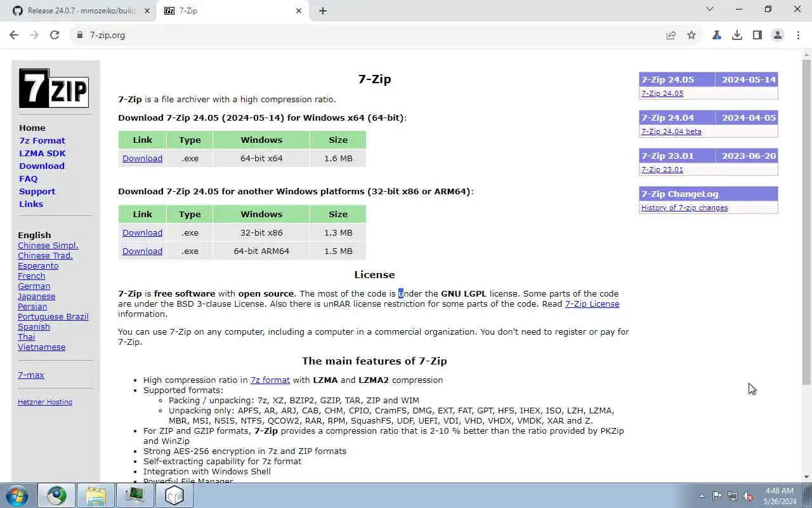Click the browser forward arrow
Image resolution: width=812 pixels, height=508 pixels.
(x=34, y=35)
